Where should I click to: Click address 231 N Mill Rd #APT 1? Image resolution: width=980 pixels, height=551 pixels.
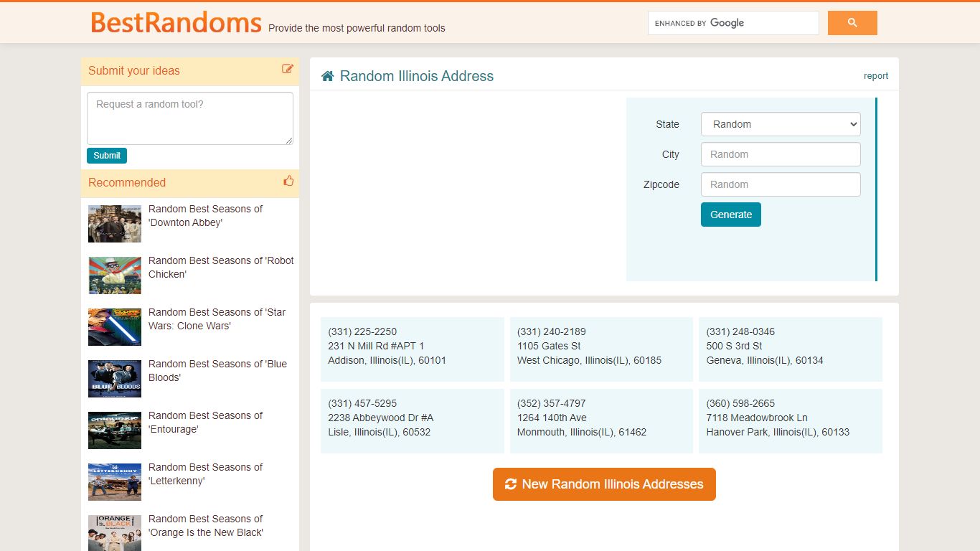coord(376,346)
